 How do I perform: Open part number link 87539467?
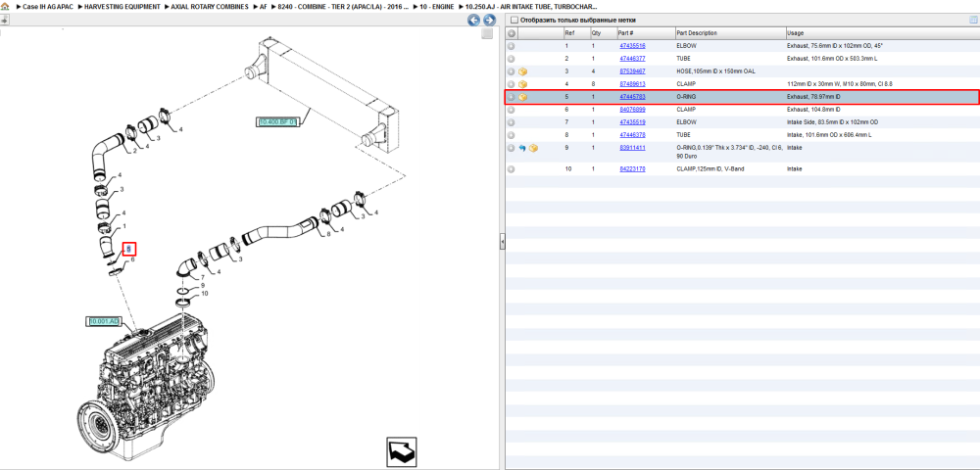pos(632,71)
